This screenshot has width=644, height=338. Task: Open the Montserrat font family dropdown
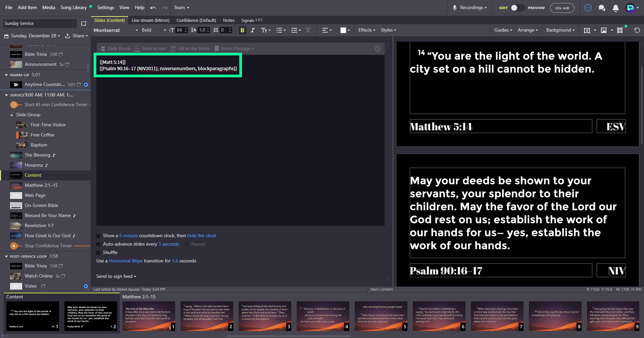pyautogui.click(x=116, y=30)
